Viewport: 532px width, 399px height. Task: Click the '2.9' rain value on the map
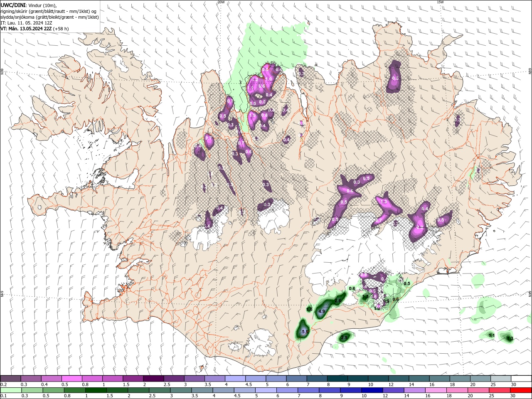[344, 338]
